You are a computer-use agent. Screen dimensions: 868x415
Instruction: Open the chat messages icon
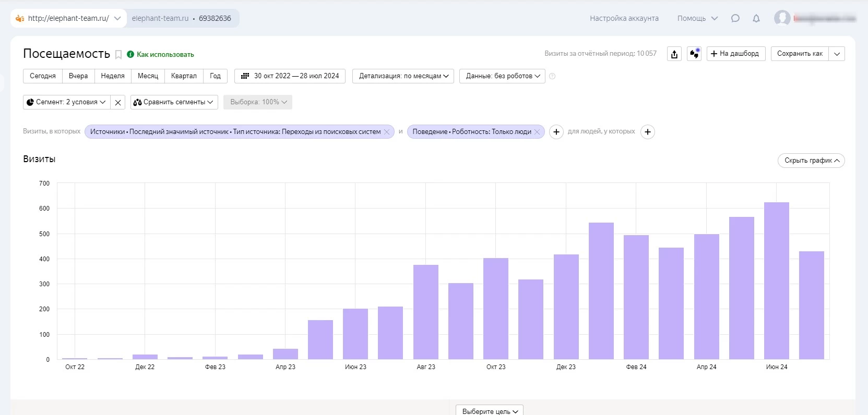click(735, 18)
